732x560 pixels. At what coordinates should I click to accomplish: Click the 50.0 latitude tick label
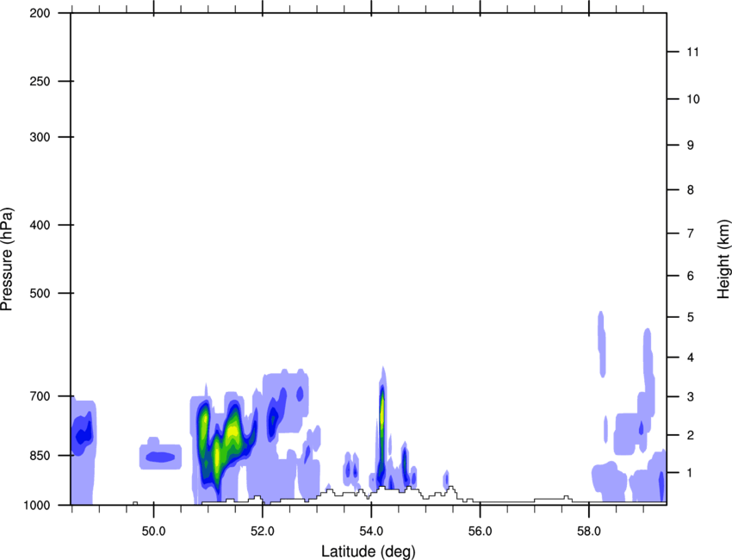pyautogui.click(x=153, y=532)
